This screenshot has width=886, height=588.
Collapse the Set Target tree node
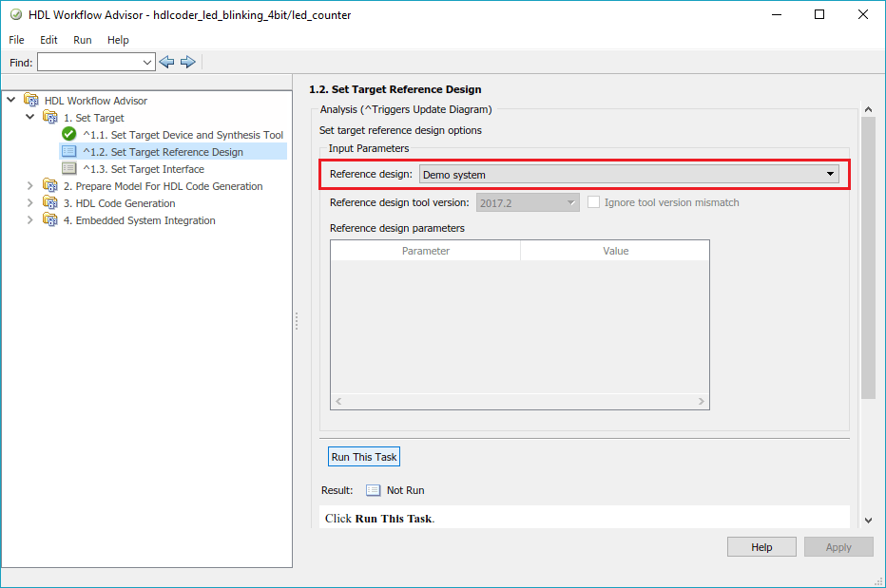tap(30, 118)
